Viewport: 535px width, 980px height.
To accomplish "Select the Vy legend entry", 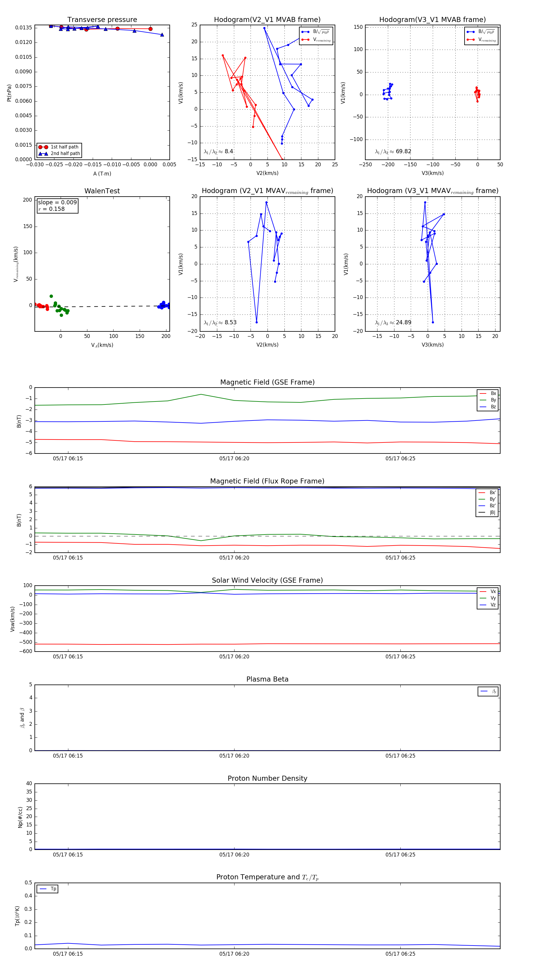I will pyautogui.click(x=488, y=598).
